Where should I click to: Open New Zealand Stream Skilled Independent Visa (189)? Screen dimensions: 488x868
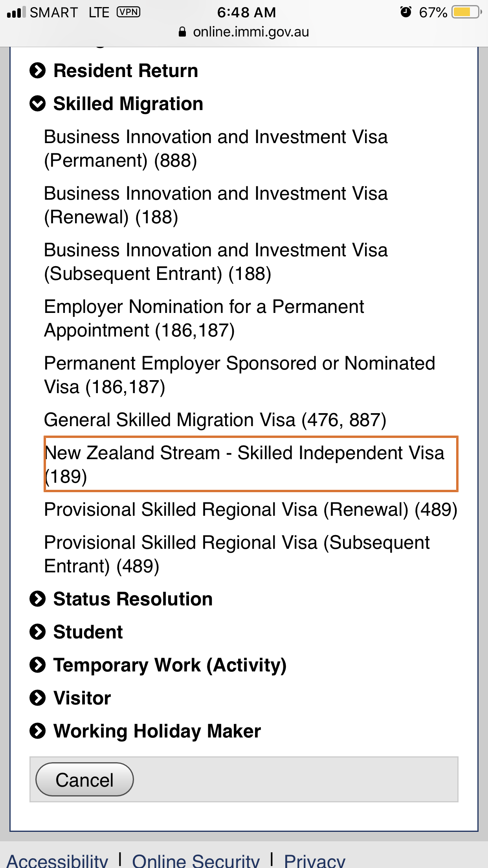tap(244, 464)
